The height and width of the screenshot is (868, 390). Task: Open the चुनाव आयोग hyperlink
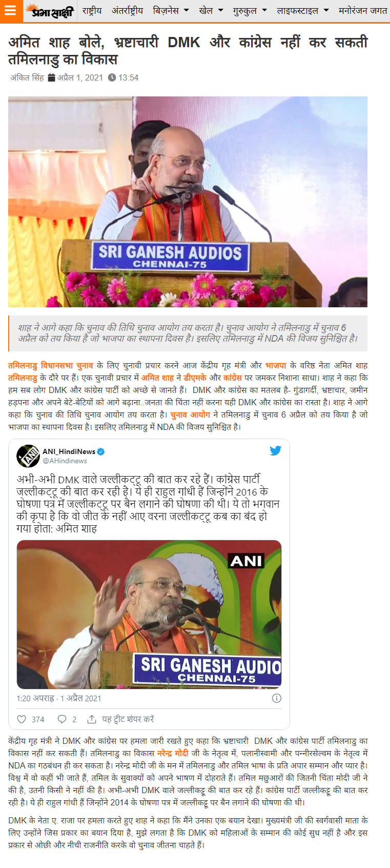pyautogui.click(x=190, y=415)
